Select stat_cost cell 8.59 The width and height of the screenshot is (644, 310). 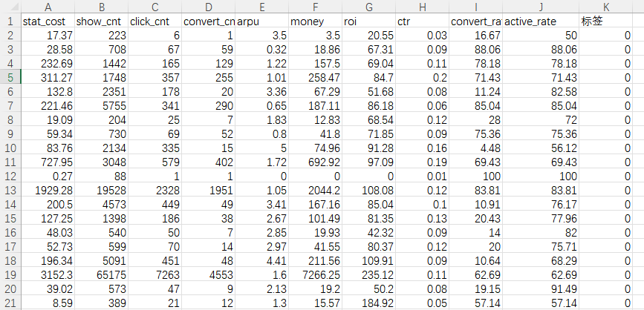click(x=48, y=303)
